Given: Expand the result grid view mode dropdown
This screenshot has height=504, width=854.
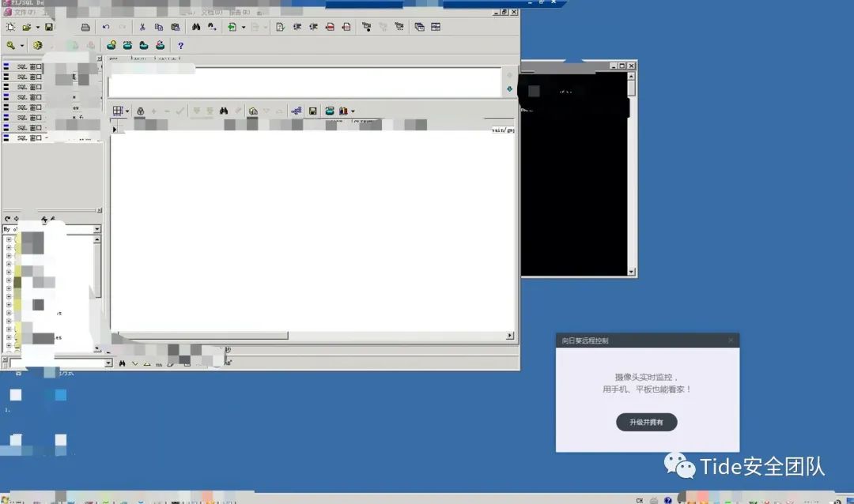Looking at the screenshot, I should 127,111.
